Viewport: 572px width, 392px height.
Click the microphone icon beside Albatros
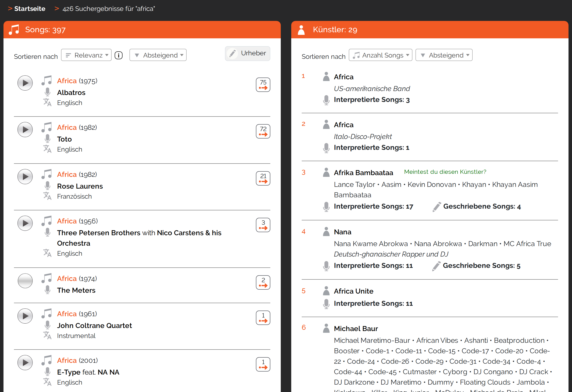click(48, 92)
